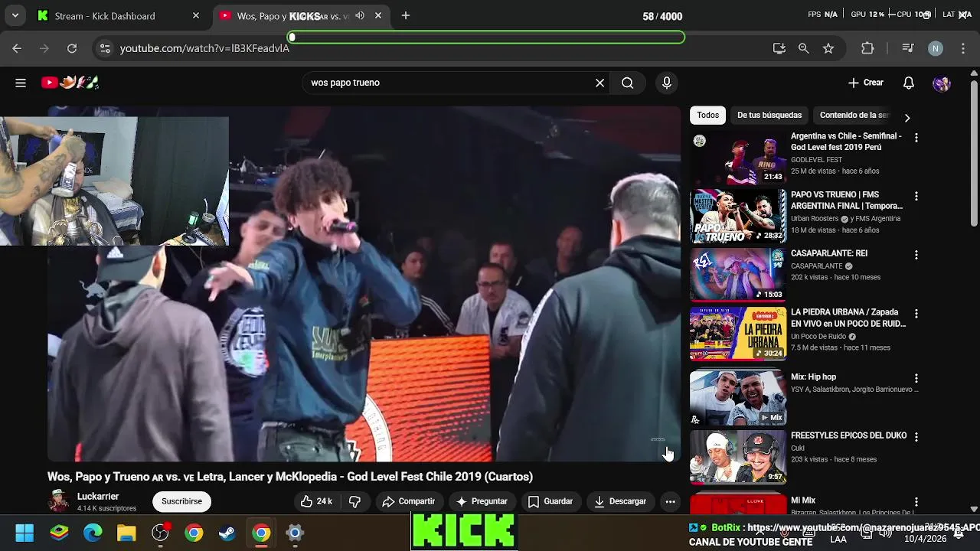Open File Explorer from the taskbar
This screenshot has width=980, height=551.
[126, 533]
